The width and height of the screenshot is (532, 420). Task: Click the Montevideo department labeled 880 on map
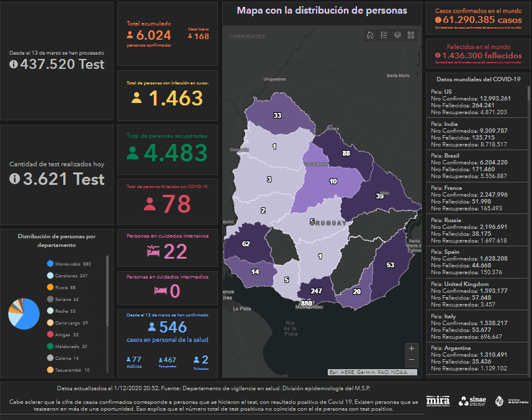[x=306, y=303]
